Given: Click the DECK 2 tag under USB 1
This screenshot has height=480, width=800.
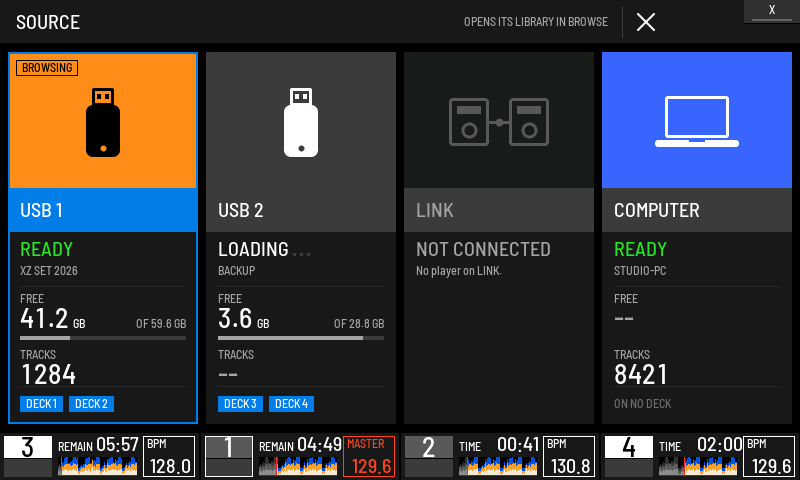Looking at the screenshot, I should click(x=91, y=404).
